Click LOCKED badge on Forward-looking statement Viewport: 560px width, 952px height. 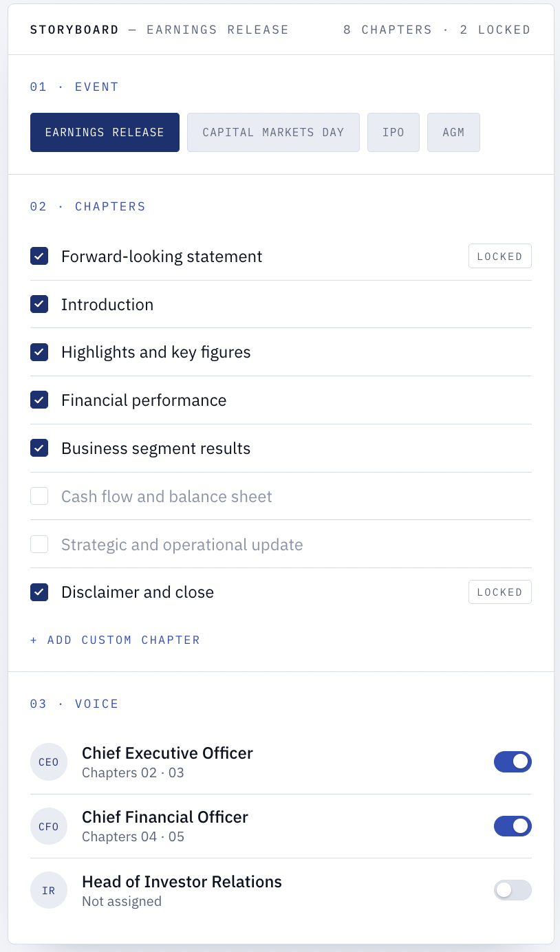[x=500, y=256]
